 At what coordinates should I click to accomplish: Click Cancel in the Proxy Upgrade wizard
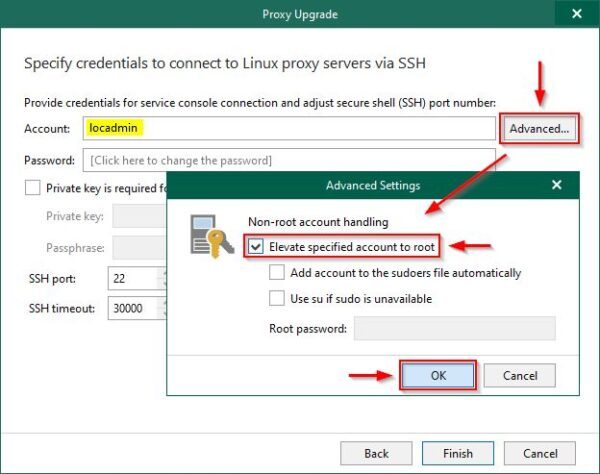pyautogui.click(x=540, y=453)
